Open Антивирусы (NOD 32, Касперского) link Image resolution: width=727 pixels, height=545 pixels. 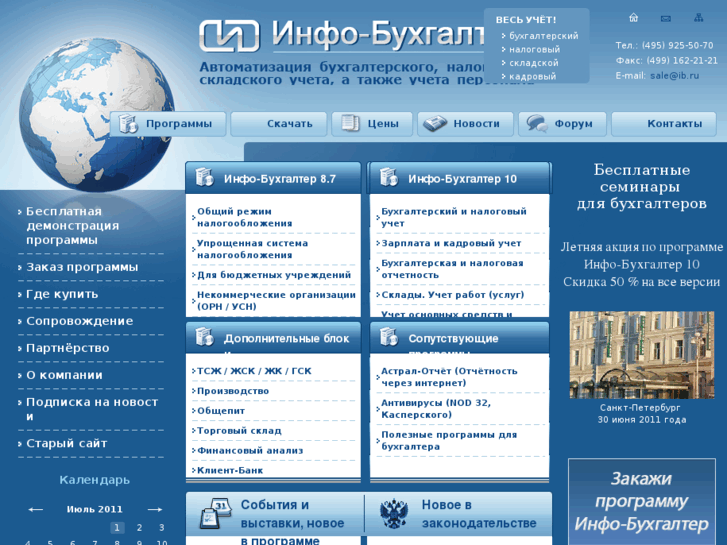(436, 409)
